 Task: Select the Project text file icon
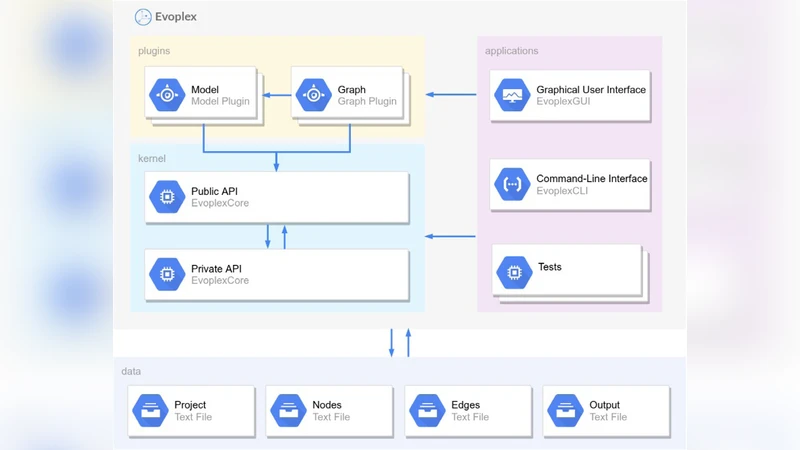[x=151, y=411]
